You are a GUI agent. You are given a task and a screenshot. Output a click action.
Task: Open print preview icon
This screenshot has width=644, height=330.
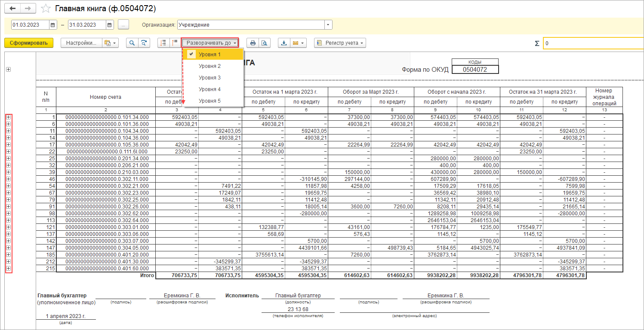click(x=265, y=43)
